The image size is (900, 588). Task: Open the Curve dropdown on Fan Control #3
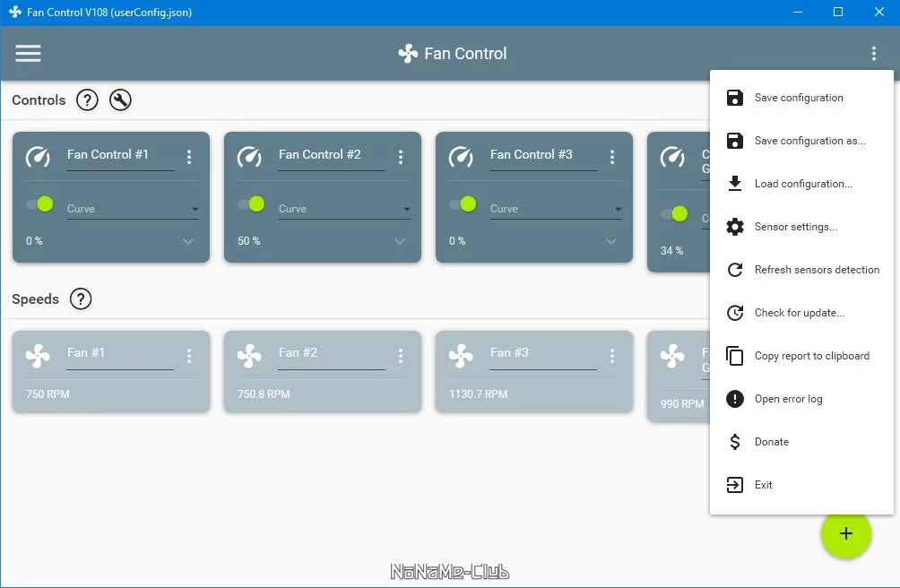click(556, 209)
